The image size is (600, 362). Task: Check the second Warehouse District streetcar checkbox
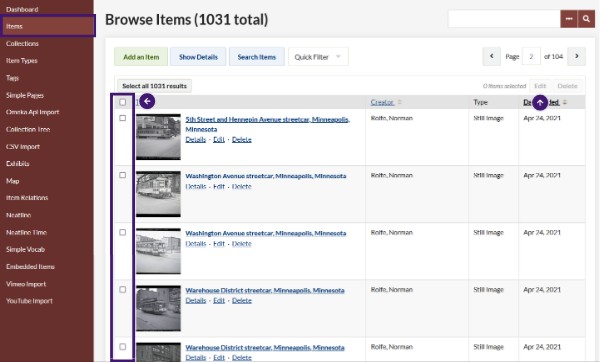click(x=122, y=347)
